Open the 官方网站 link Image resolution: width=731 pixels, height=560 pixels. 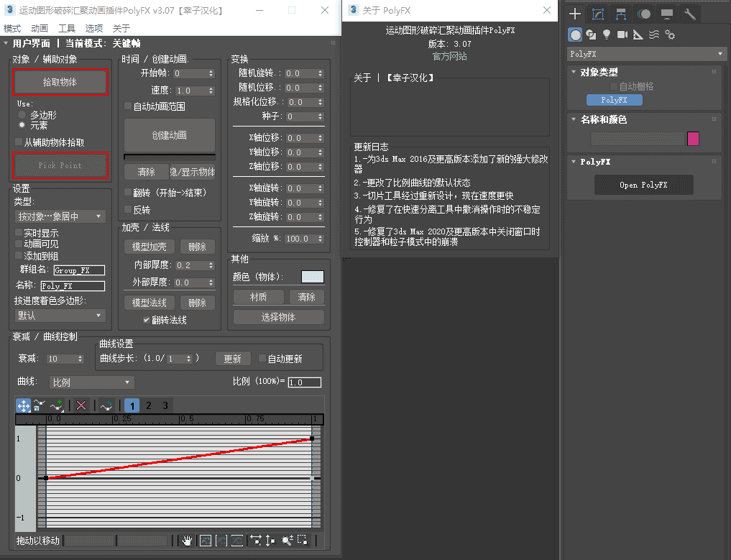point(449,56)
